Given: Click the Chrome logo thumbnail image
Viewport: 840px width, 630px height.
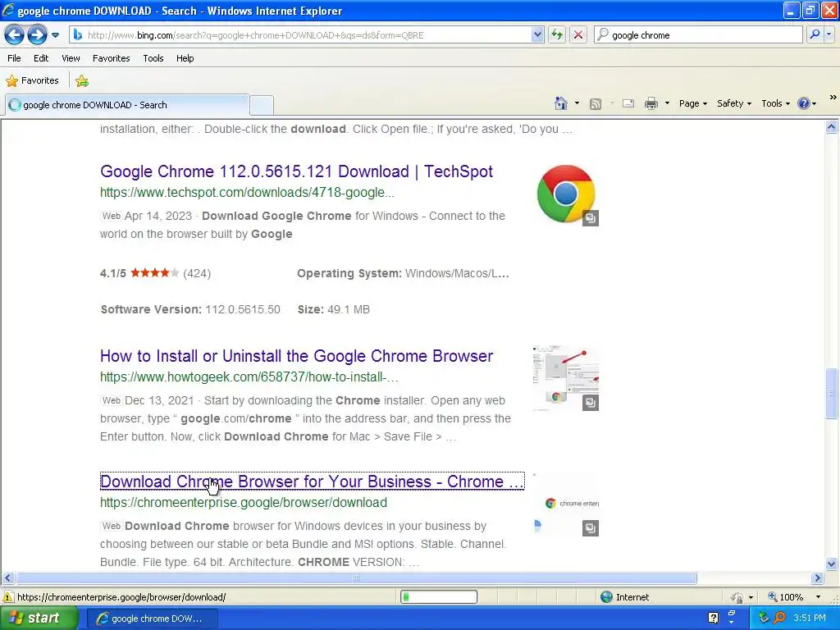Looking at the screenshot, I should pyautogui.click(x=566, y=194).
